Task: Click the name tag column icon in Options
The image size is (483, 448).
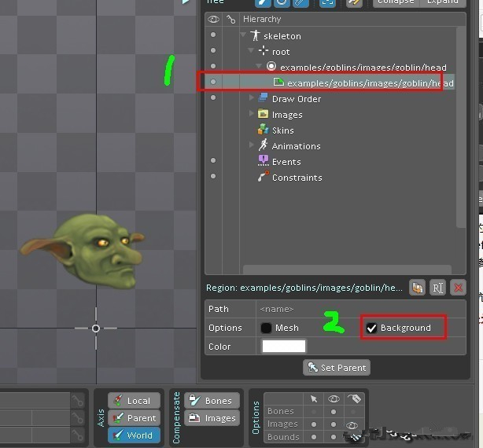Action: (354, 398)
